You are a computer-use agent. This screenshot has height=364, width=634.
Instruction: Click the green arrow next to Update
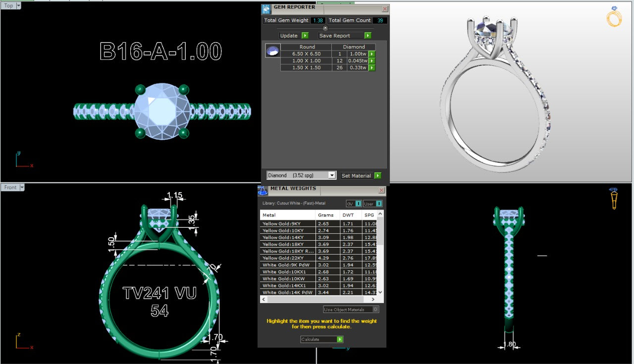(305, 36)
